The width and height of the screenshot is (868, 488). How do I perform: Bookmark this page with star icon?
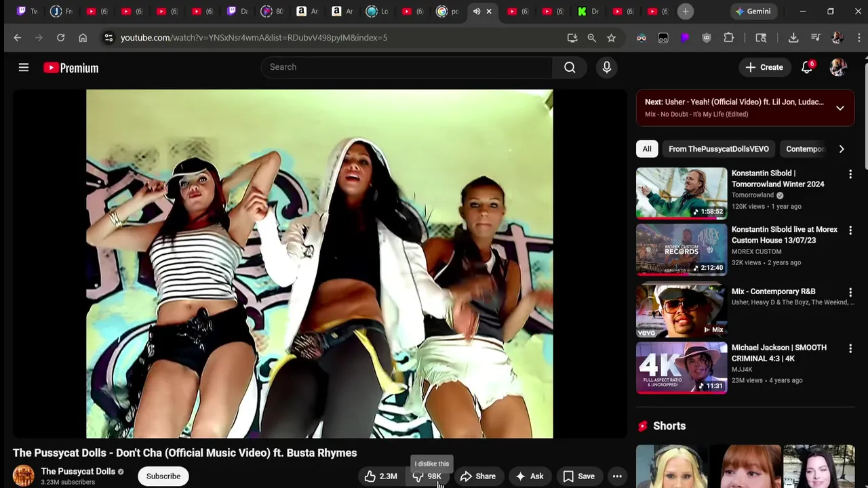click(x=612, y=38)
